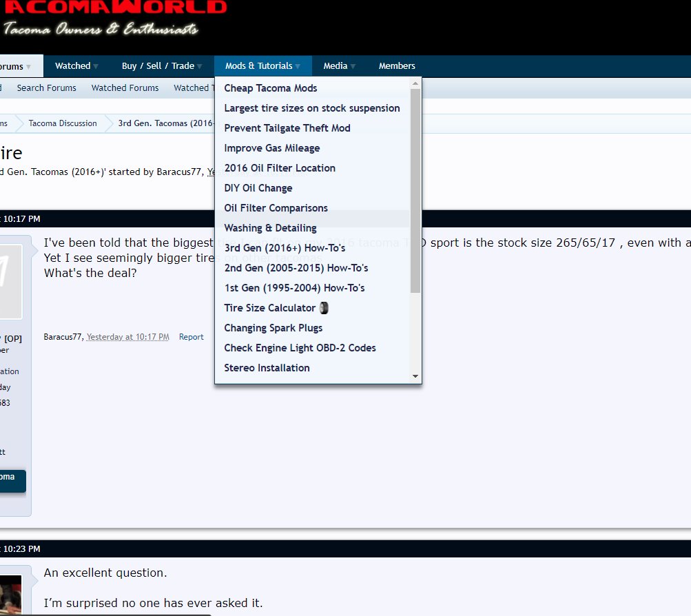The height and width of the screenshot is (616, 691).
Task: Open the first poster's avatar
Action: [x=10, y=282]
